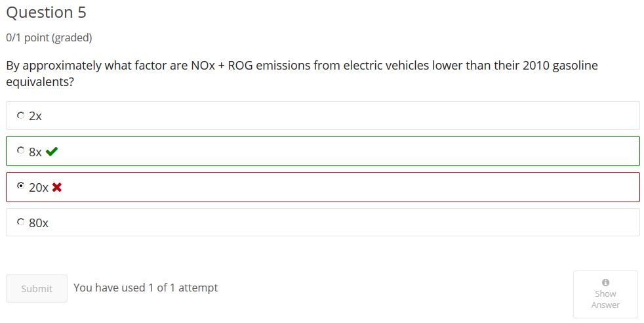Choose the 80x radio button

coord(20,222)
